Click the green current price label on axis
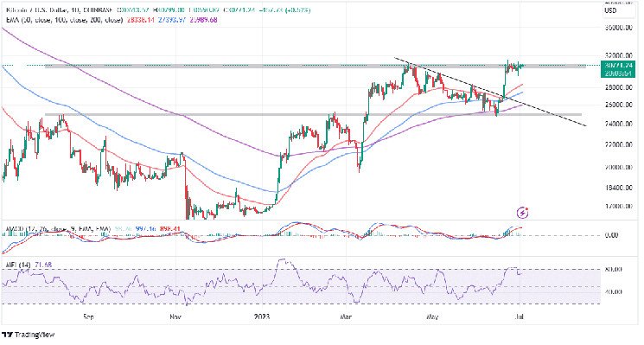 [618, 65]
